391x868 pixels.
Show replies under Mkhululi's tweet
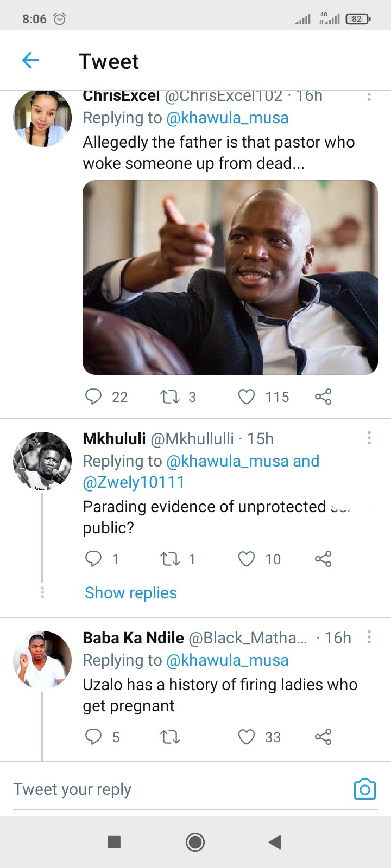pos(131,592)
